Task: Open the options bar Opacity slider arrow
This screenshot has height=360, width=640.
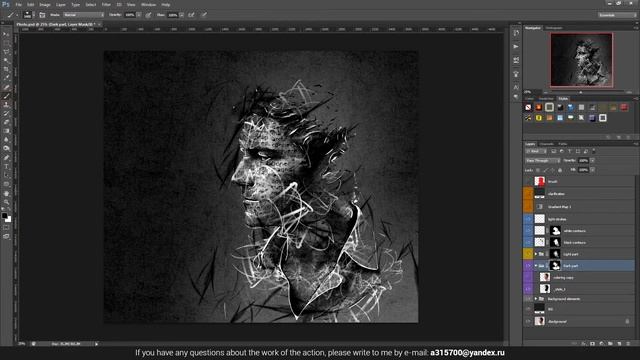Action: (x=139, y=15)
